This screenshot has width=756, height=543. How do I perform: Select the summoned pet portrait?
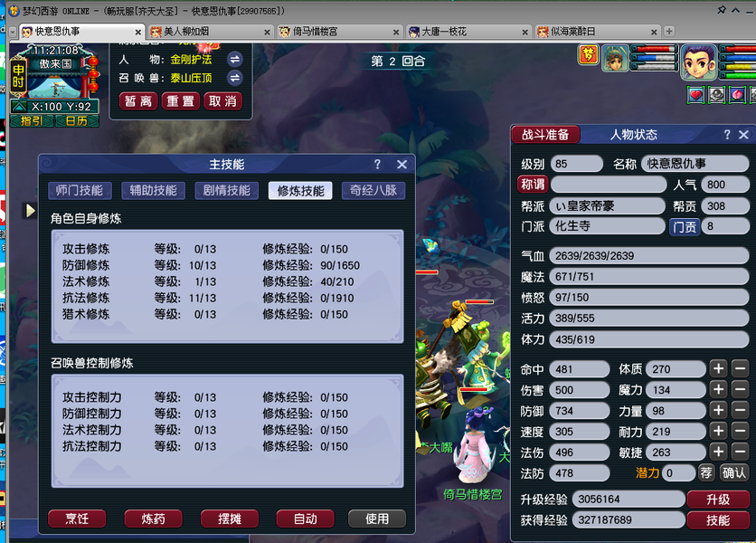pos(615,58)
